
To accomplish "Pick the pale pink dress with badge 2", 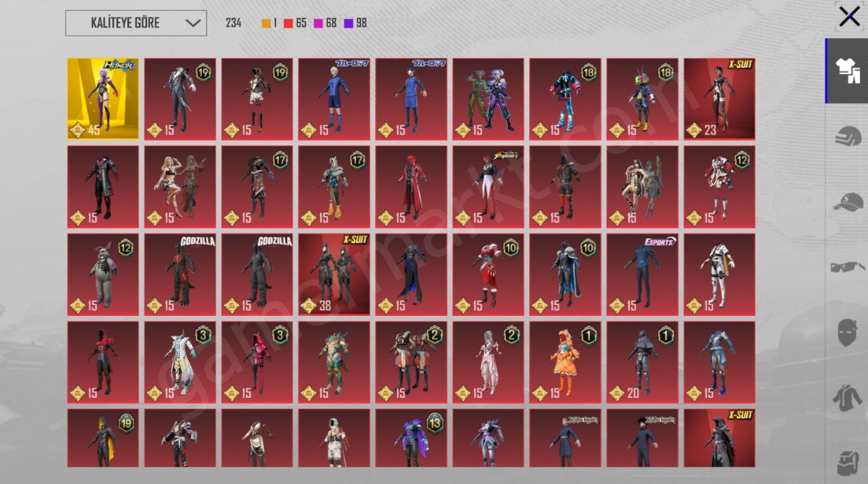I will [x=488, y=362].
